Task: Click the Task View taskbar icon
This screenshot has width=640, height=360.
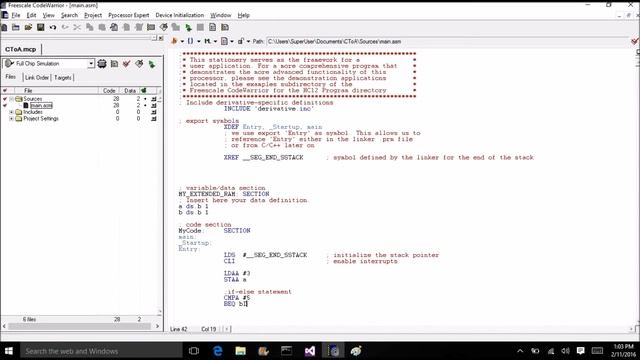Action: click(x=194, y=351)
